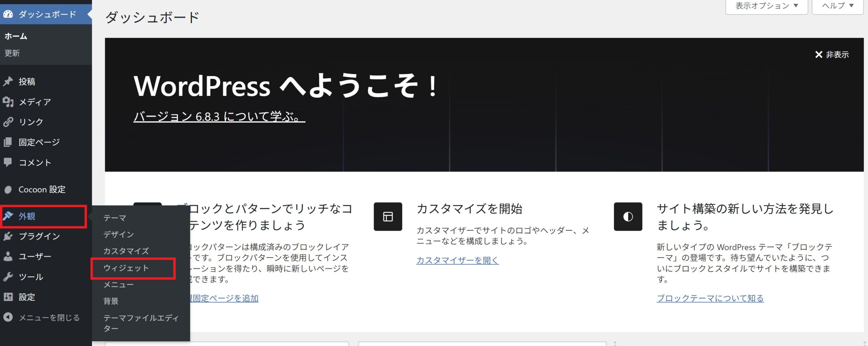Hide welcome panel with 非表示 button

(832, 55)
